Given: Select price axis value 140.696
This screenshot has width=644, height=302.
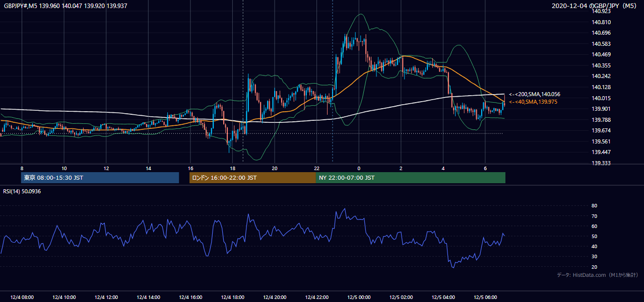Looking at the screenshot, I should coord(602,33).
